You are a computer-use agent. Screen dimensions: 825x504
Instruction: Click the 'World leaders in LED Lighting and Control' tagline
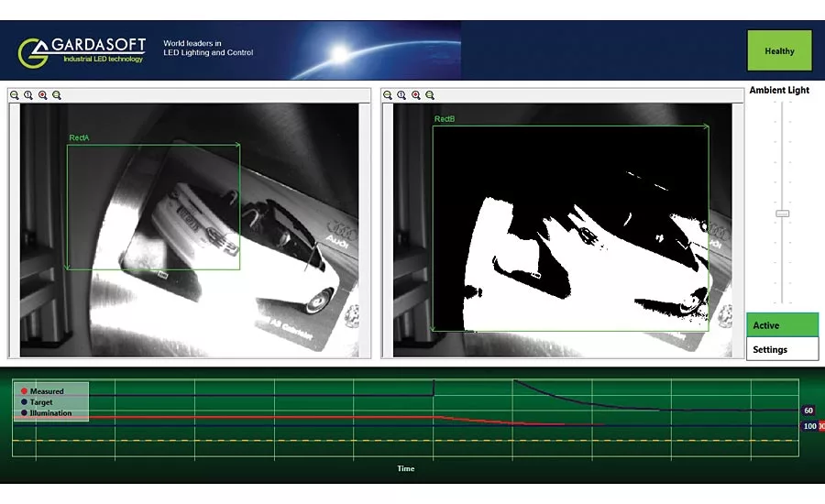(x=208, y=48)
